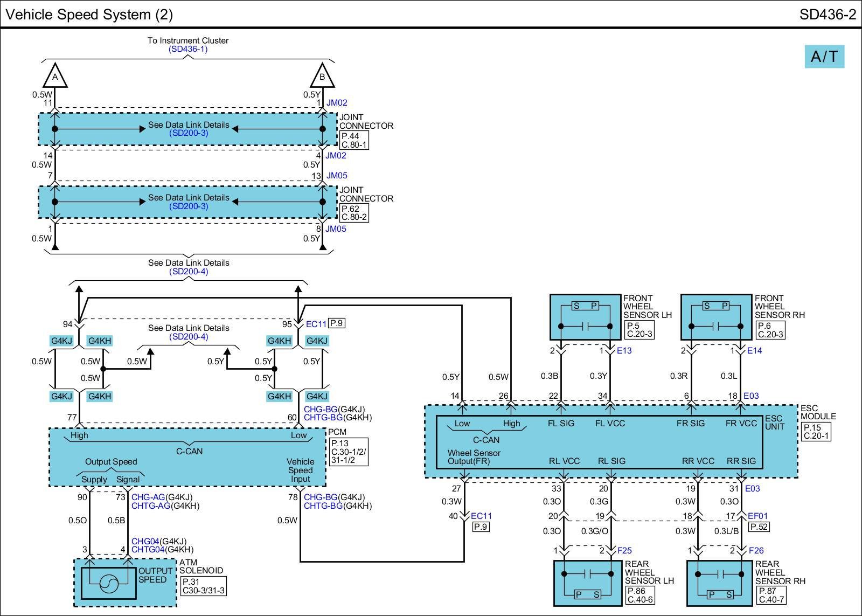Open the EF01 connector link
The height and width of the screenshot is (616, 862).
pyautogui.click(x=757, y=516)
